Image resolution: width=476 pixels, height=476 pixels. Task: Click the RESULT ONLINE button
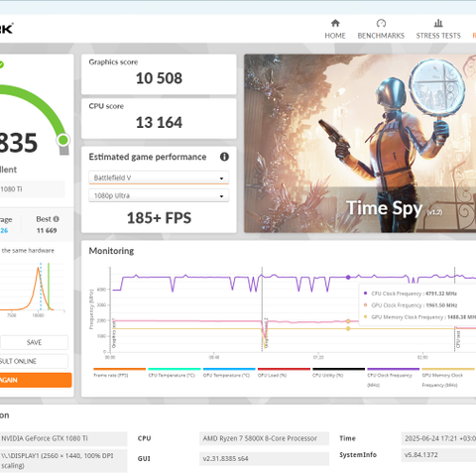(x=34, y=361)
